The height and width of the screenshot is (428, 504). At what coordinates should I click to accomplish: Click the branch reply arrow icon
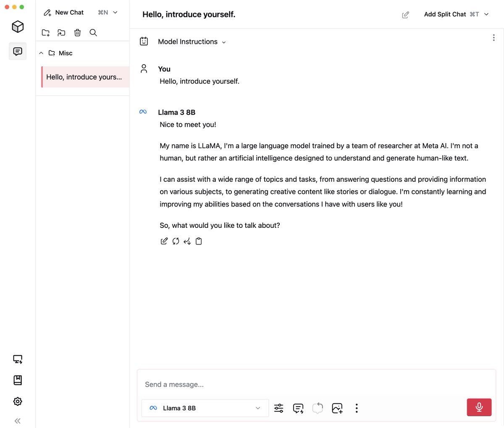[187, 241]
